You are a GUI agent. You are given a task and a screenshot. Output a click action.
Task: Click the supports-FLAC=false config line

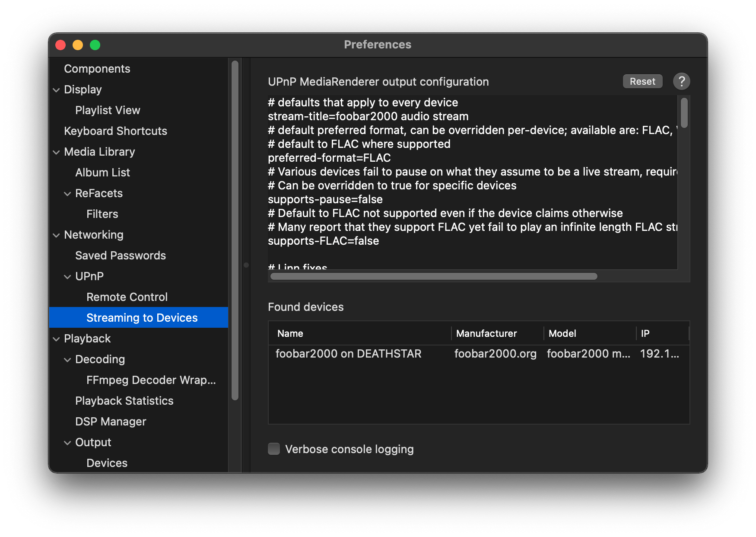(323, 241)
